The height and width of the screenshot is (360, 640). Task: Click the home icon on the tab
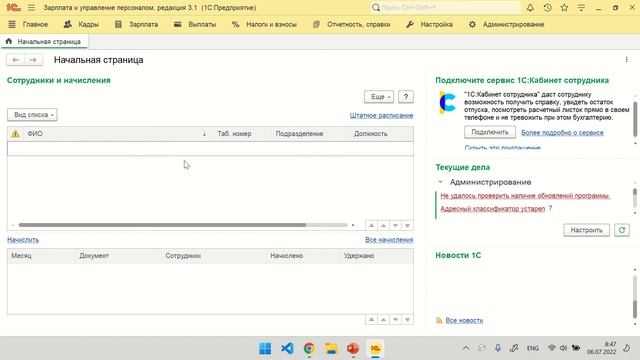(x=9, y=41)
